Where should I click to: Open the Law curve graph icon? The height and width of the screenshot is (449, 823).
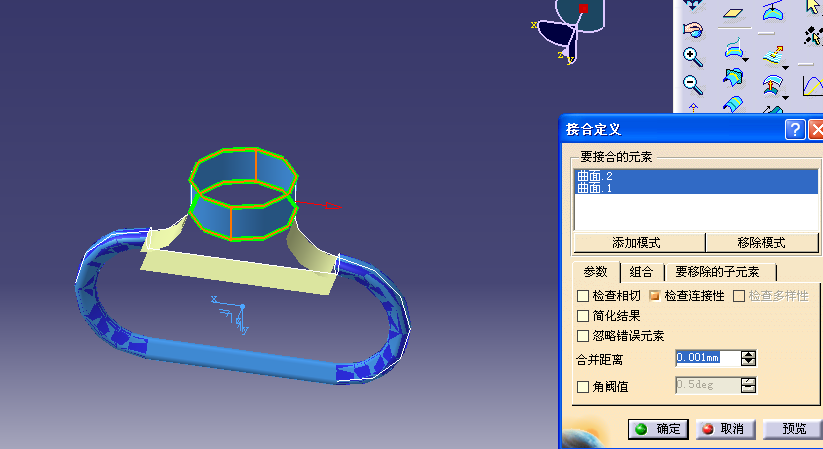(813, 86)
